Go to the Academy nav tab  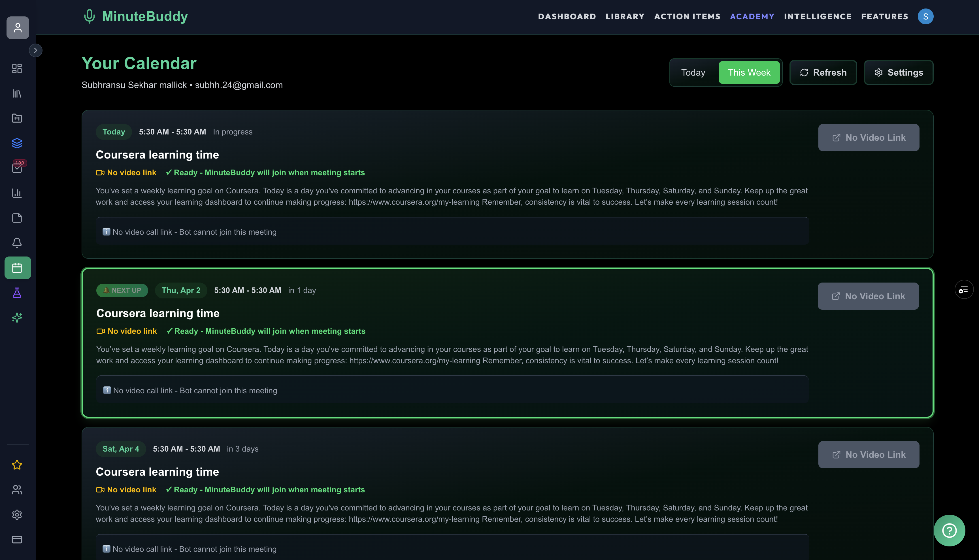pos(752,16)
